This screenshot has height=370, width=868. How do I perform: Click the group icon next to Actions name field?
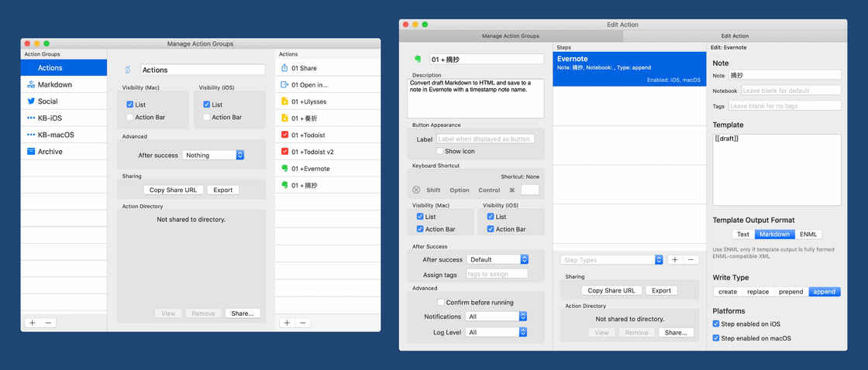[x=128, y=70]
